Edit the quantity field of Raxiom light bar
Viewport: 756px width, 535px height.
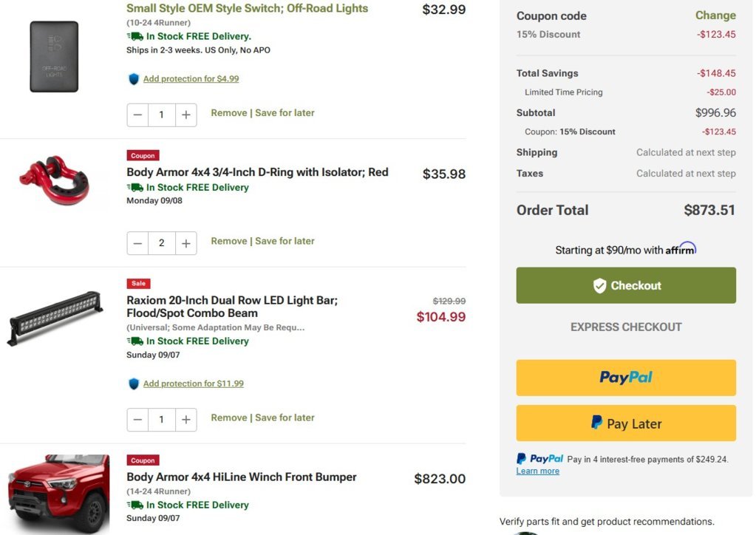(x=162, y=420)
